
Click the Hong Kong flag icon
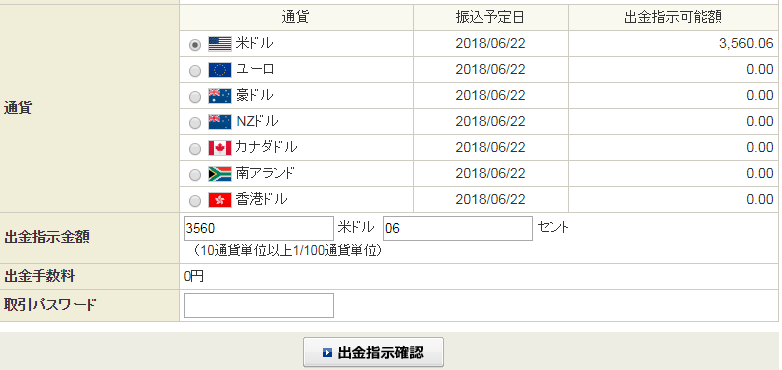click(x=220, y=200)
